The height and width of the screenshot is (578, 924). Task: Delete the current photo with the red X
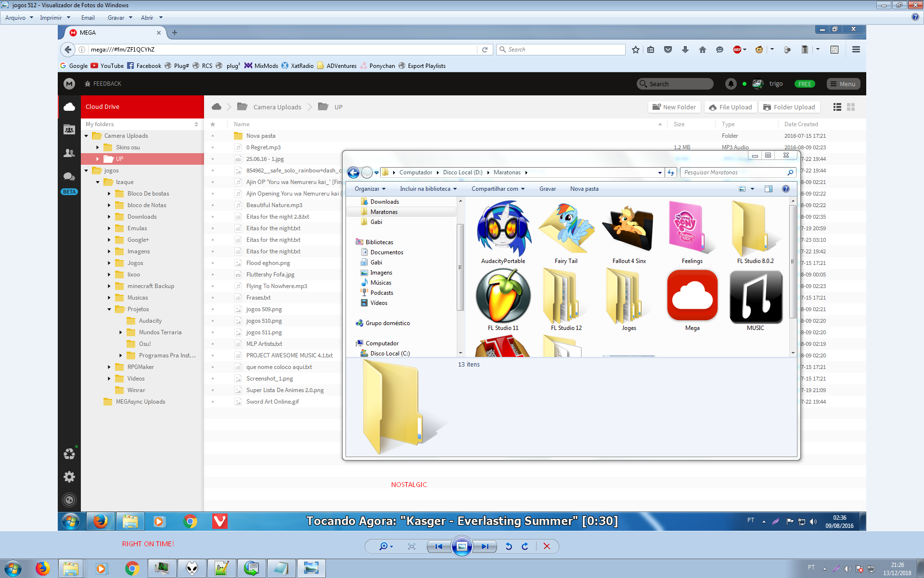click(x=547, y=546)
